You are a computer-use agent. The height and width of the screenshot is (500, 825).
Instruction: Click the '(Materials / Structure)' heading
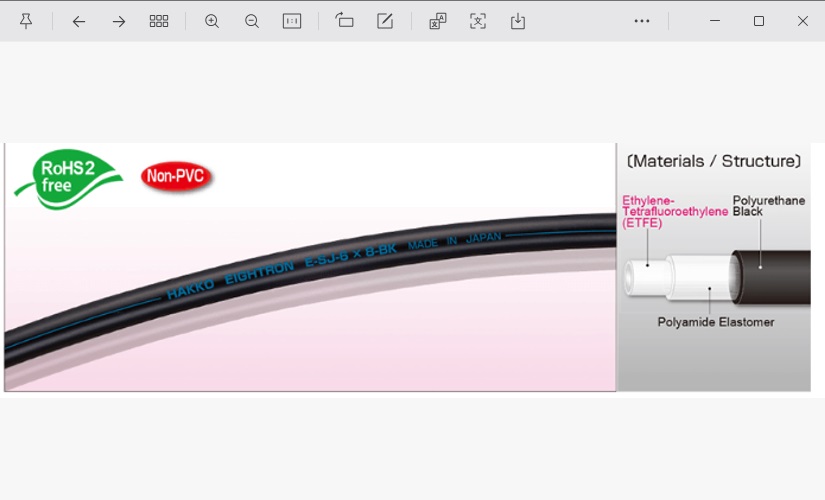click(x=714, y=161)
